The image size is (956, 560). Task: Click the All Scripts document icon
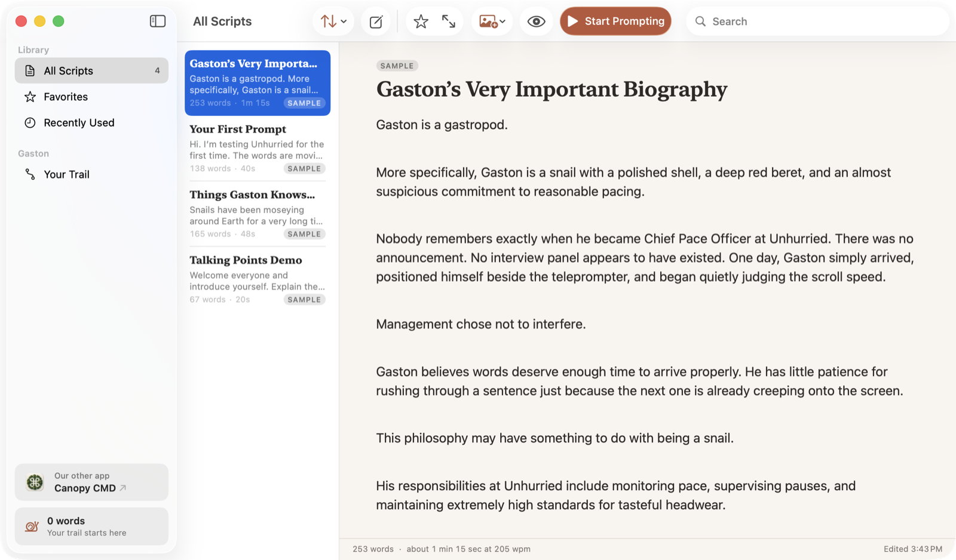click(30, 70)
